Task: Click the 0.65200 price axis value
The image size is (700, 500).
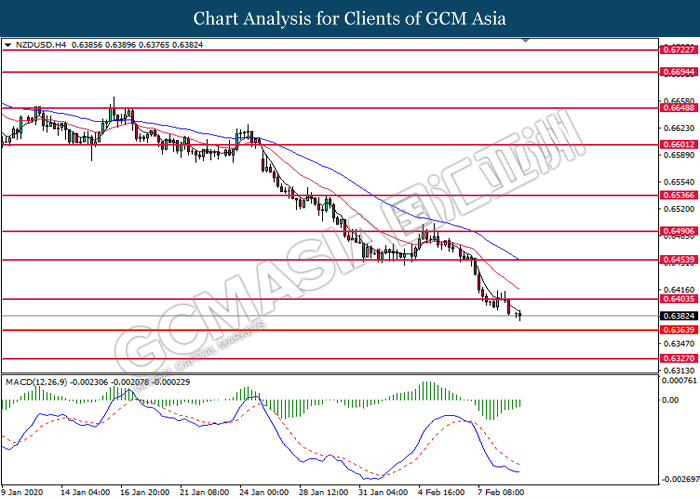Action: click(x=679, y=209)
